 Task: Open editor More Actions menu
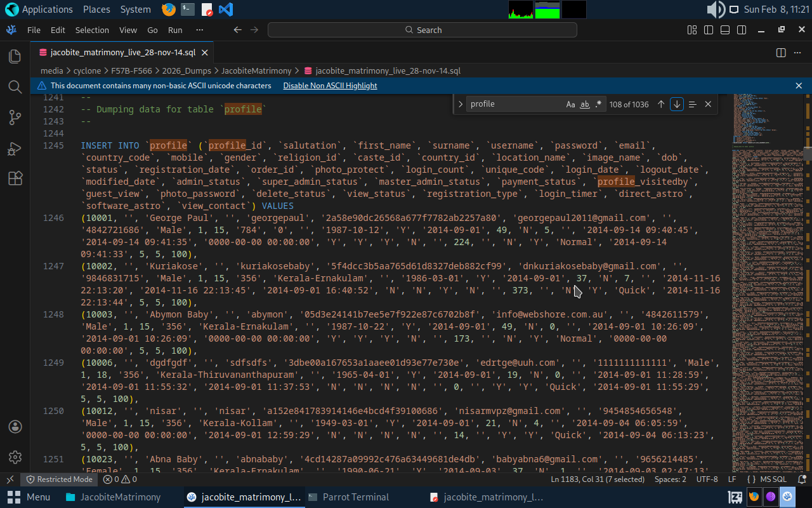(799, 53)
